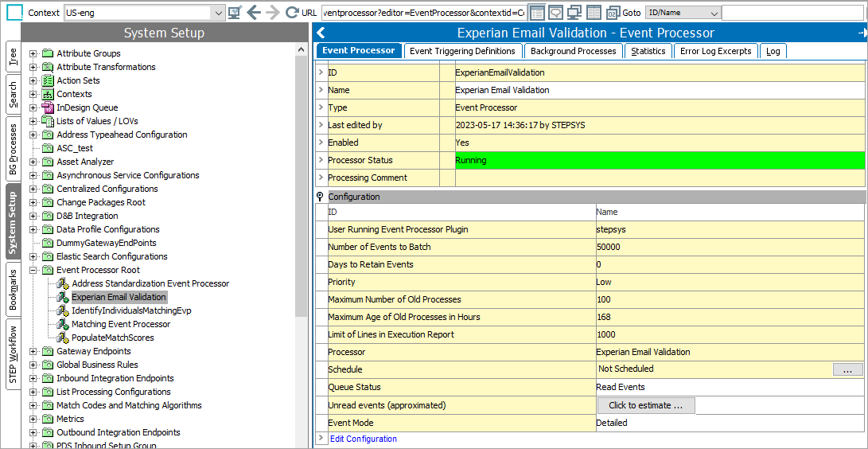Click the Goto search input field
The image size is (868, 449).
click(x=792, y=13)
